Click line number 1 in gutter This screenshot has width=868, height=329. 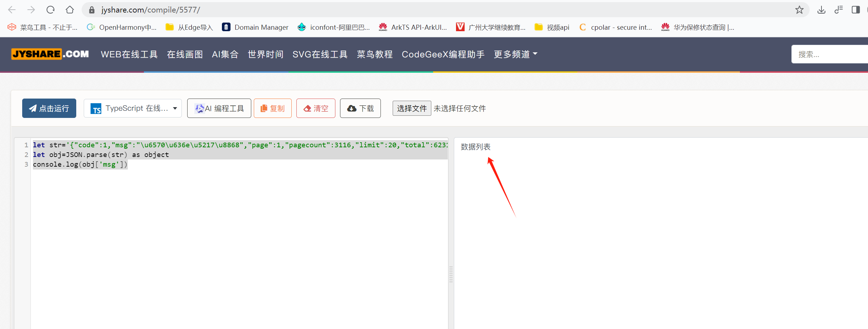point(26,145)
